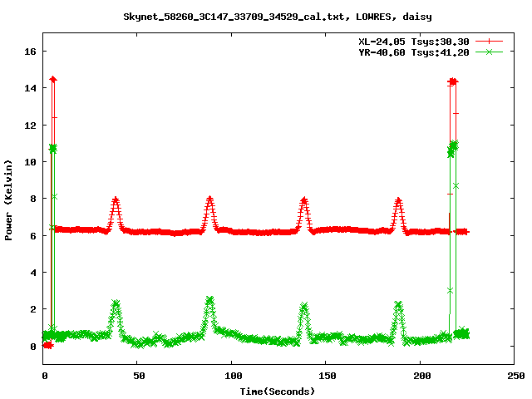
Task: Click the y-axis tick label 12
Action: (x=30, y=126)
